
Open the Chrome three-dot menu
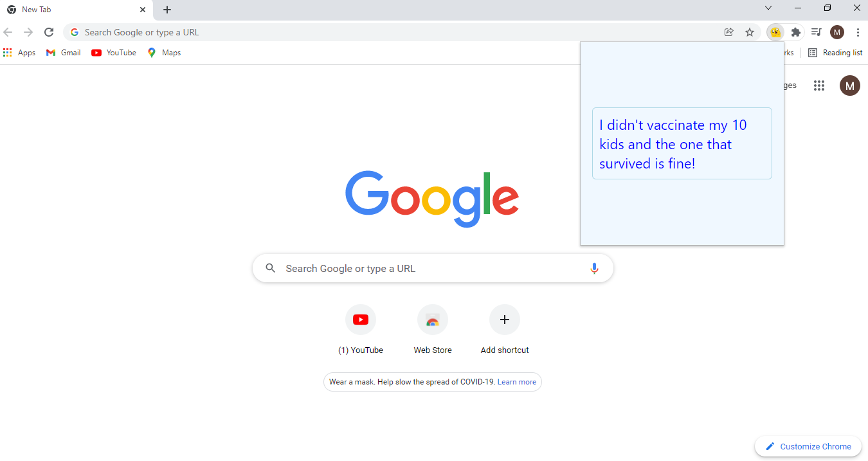pos(858,32)
